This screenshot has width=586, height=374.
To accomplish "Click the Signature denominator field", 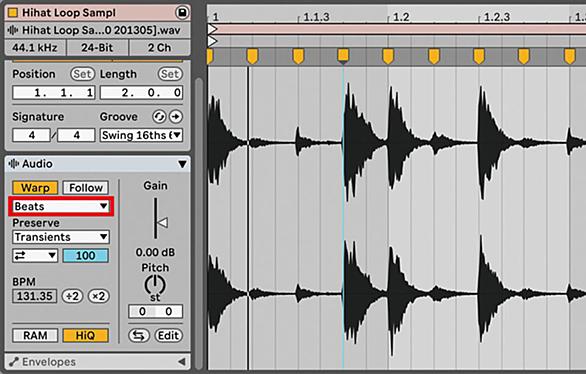I will click(76, 135).
